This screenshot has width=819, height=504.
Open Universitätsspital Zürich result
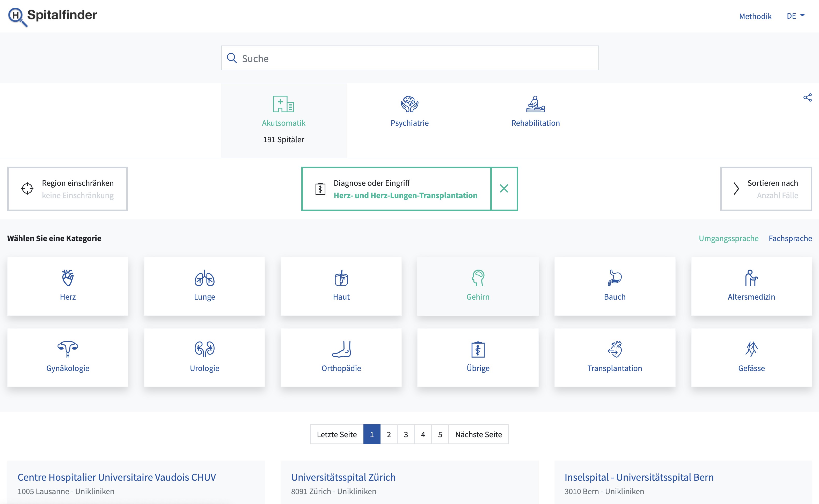(343, 477)
